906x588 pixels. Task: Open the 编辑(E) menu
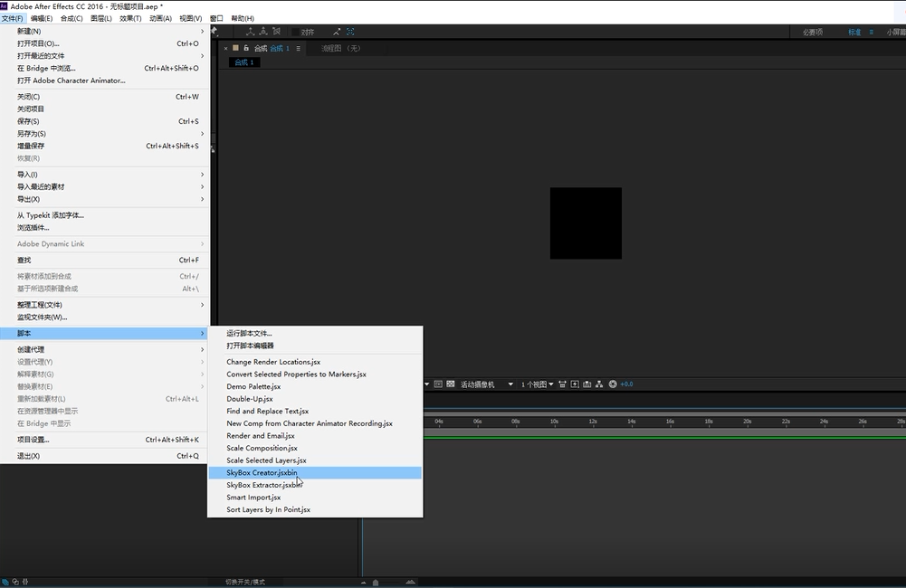(x=42, y=18)
